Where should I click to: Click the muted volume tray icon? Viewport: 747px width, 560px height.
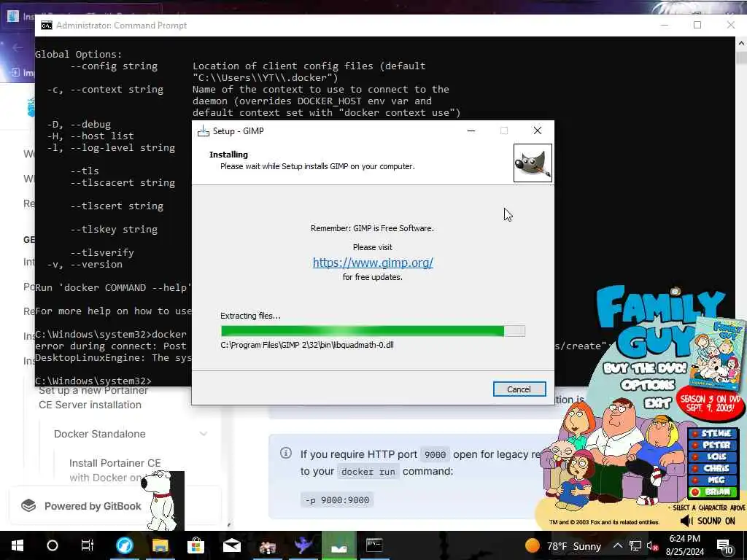click(652, 545)
